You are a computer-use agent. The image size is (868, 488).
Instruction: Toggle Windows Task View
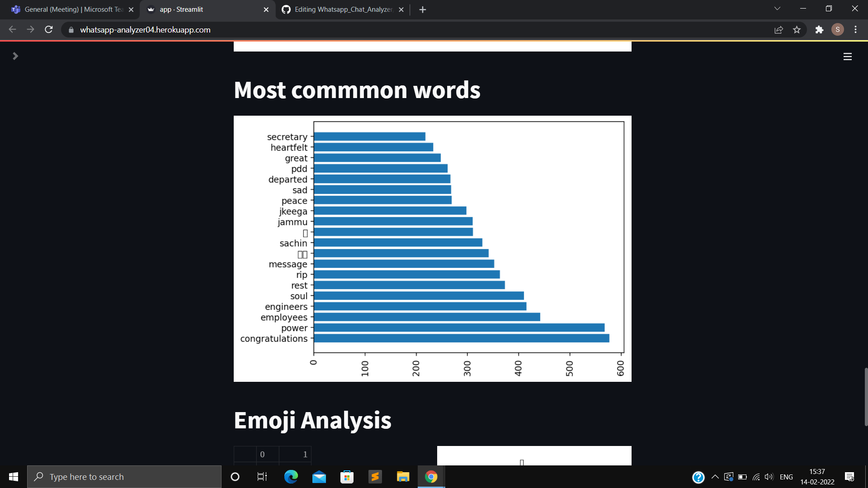(261, 476)
